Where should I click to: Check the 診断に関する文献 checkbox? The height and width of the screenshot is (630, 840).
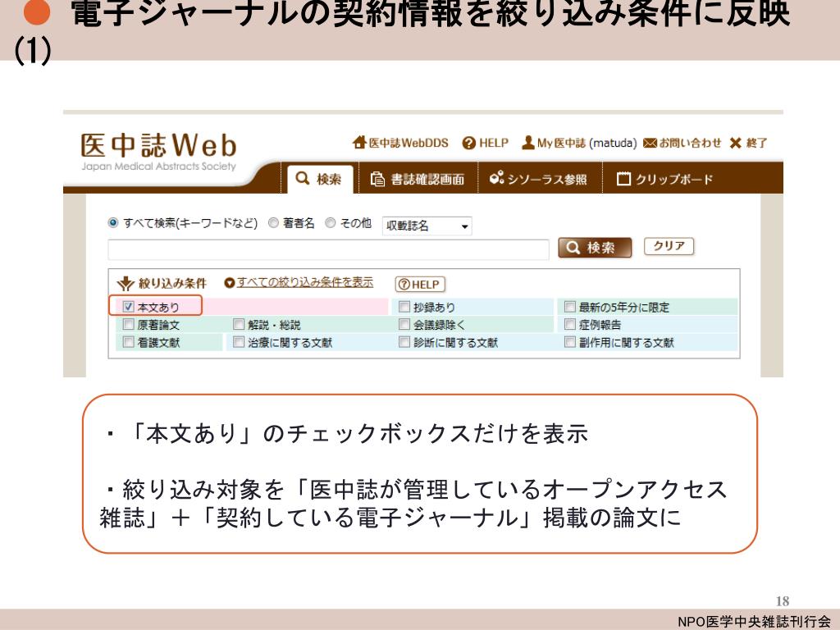click(x=404, y=342)
